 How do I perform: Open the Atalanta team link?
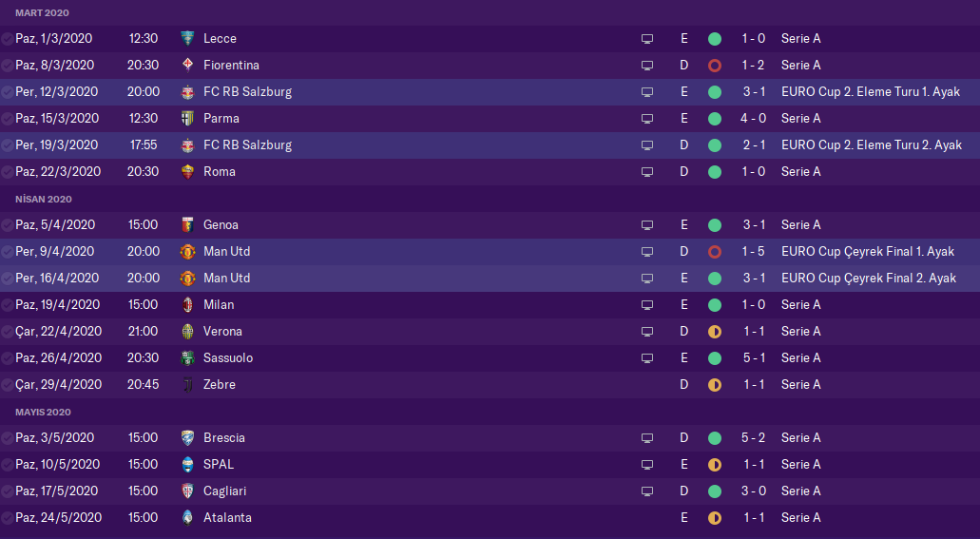pos(227,518)
